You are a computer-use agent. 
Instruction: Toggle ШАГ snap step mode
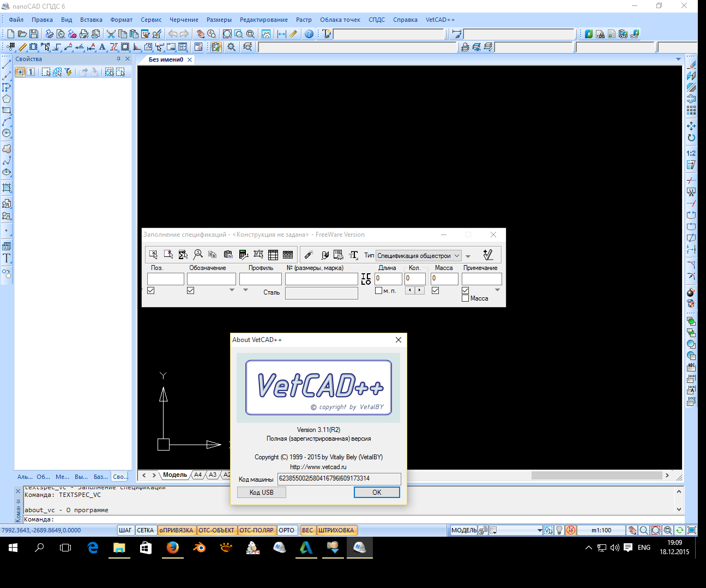125,530
